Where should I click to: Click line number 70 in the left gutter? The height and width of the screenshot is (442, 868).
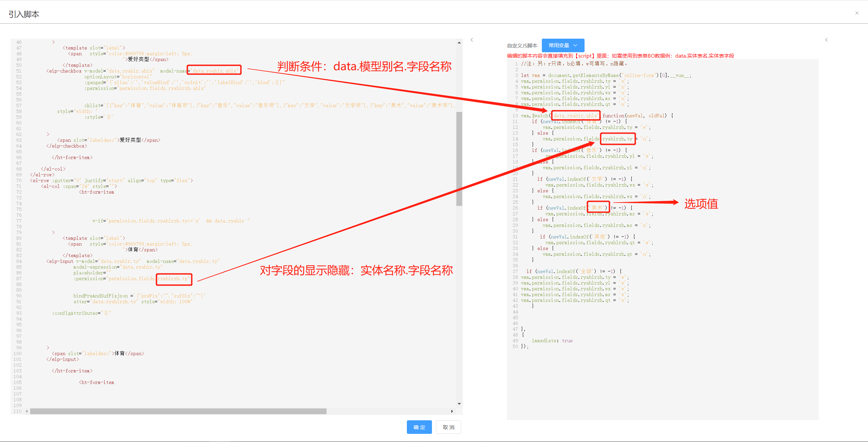[x=19, y=180]
